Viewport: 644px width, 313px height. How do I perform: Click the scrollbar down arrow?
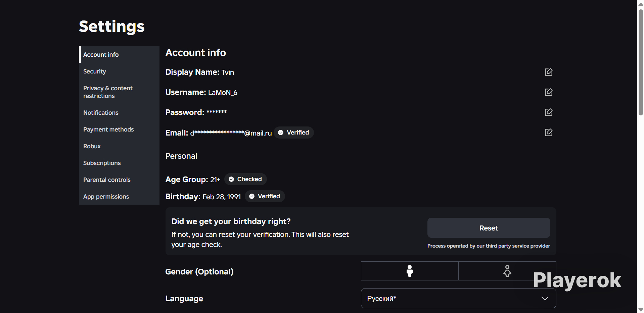[x=641, y=309]
